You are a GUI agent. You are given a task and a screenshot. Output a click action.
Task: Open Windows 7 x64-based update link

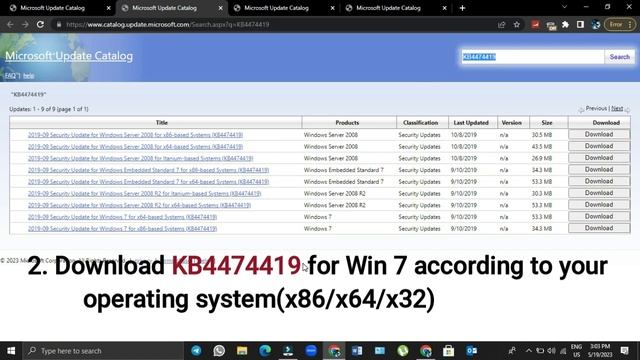(x=122, y=217)
